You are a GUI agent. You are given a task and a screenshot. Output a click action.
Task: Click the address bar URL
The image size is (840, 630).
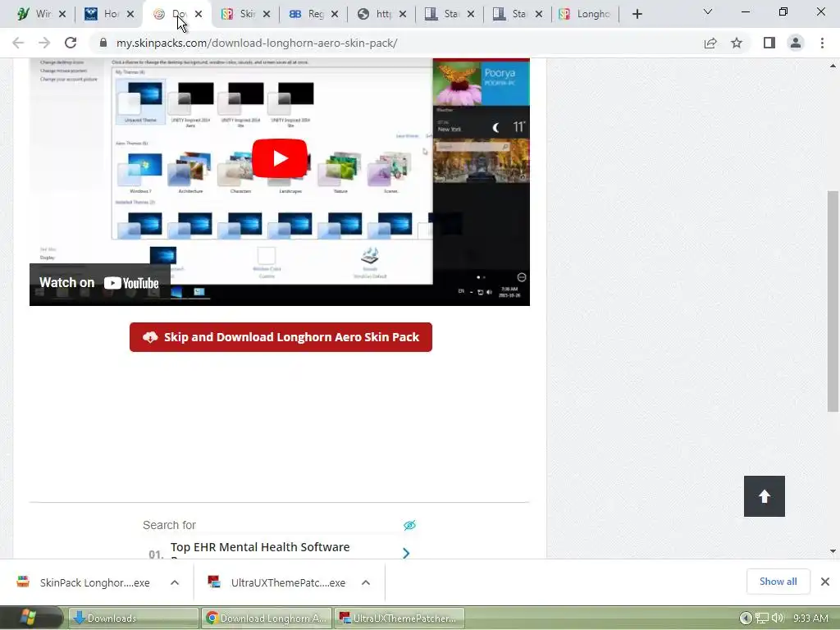coord(257,43)
